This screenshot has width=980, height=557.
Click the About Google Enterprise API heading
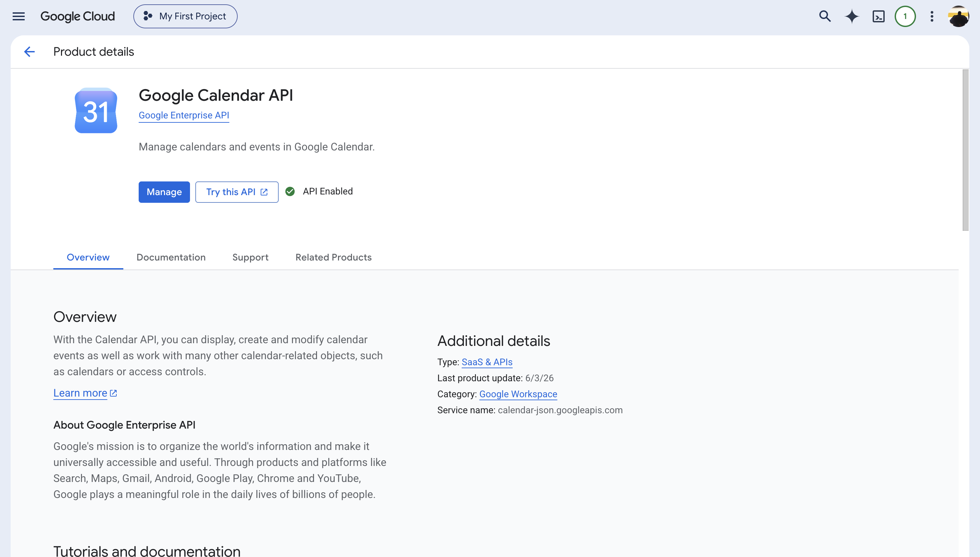point(124,425)
